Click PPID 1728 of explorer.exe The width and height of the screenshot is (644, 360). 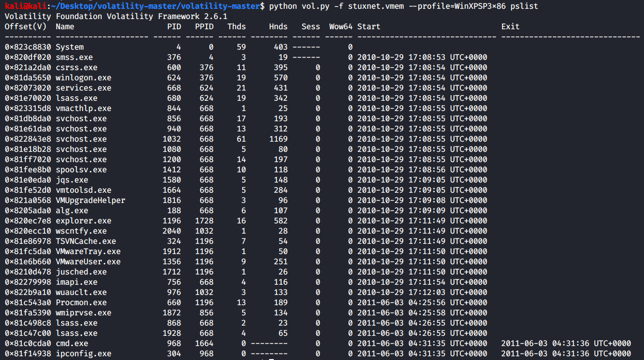(204, 221)
